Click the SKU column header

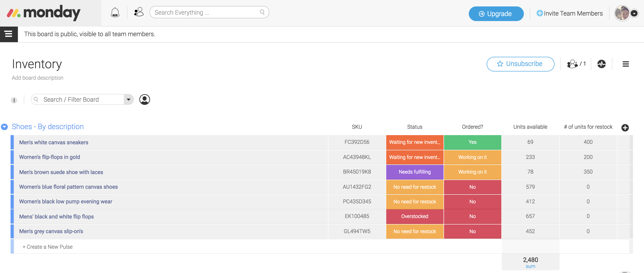point(357,127)
